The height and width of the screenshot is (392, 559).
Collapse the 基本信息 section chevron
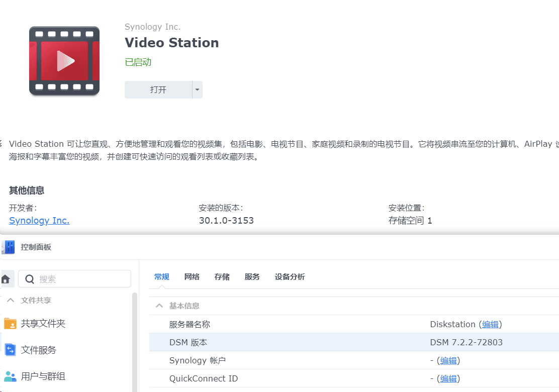pos(159,306)
